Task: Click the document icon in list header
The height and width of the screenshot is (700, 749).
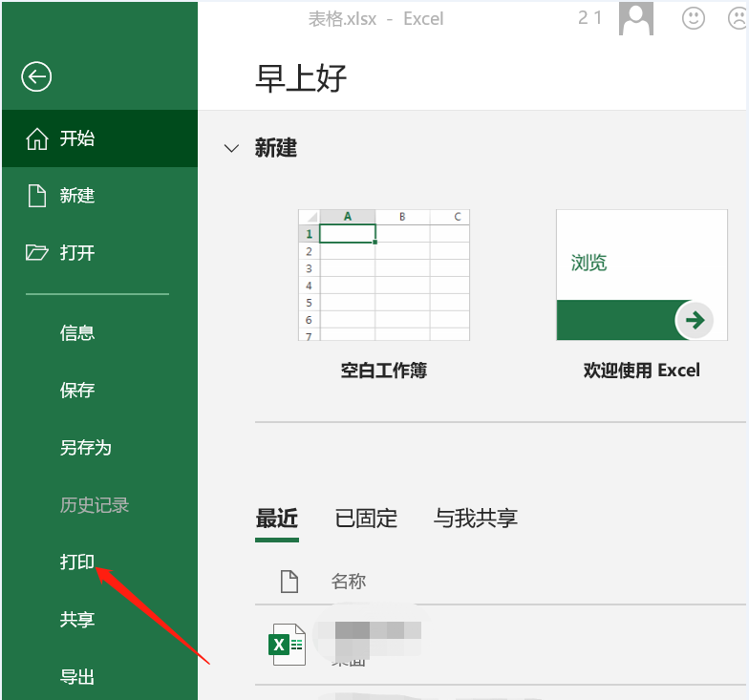Action: point(289,581)
